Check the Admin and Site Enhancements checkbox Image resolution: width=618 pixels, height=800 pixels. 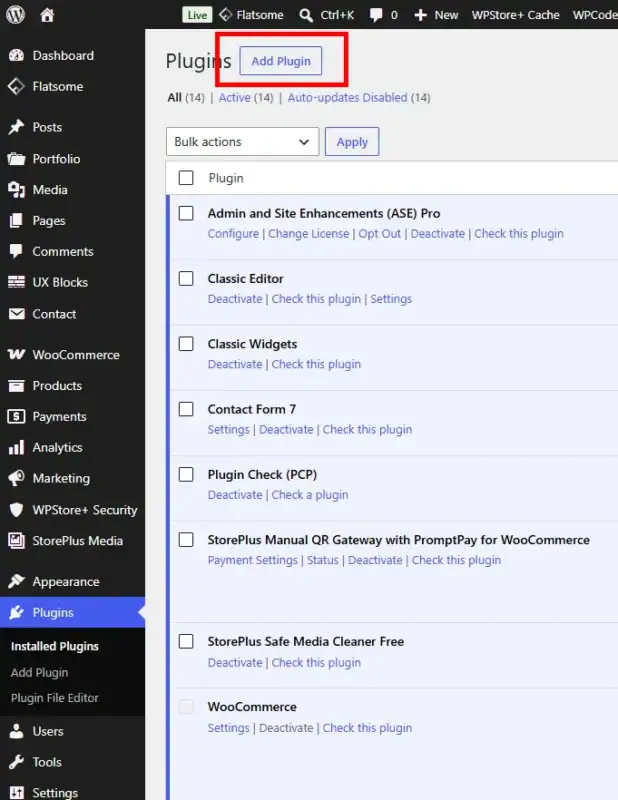(x=186, y=213)
